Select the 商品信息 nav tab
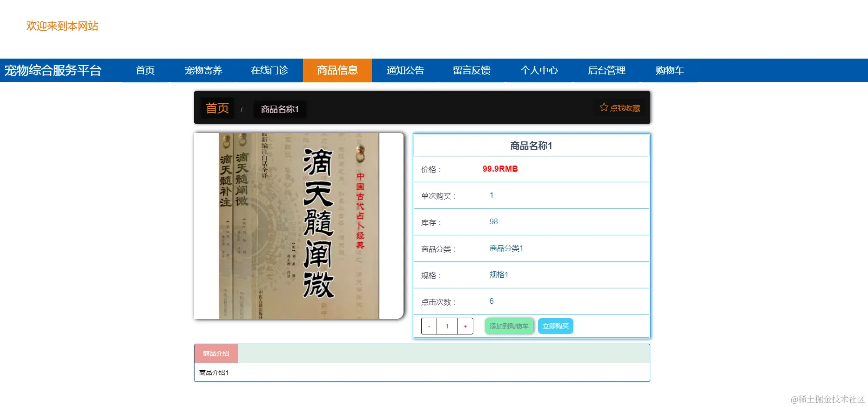 coord(337,70)
